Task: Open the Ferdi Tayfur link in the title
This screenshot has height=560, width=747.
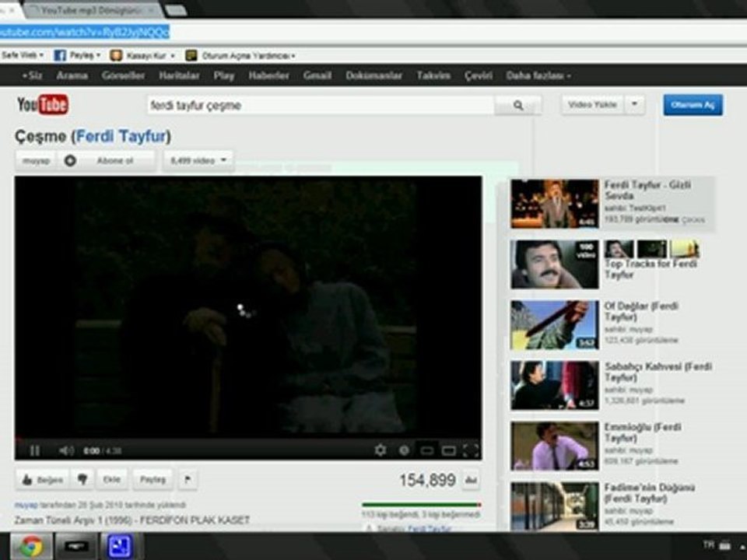Action: click(121, 136)
